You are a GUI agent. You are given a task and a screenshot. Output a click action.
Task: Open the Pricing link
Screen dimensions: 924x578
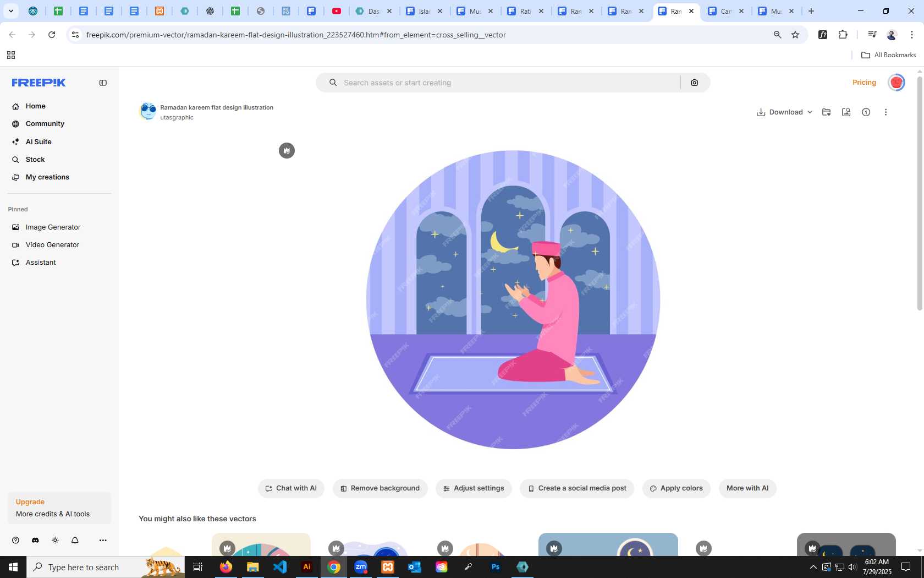coord(864,83)
